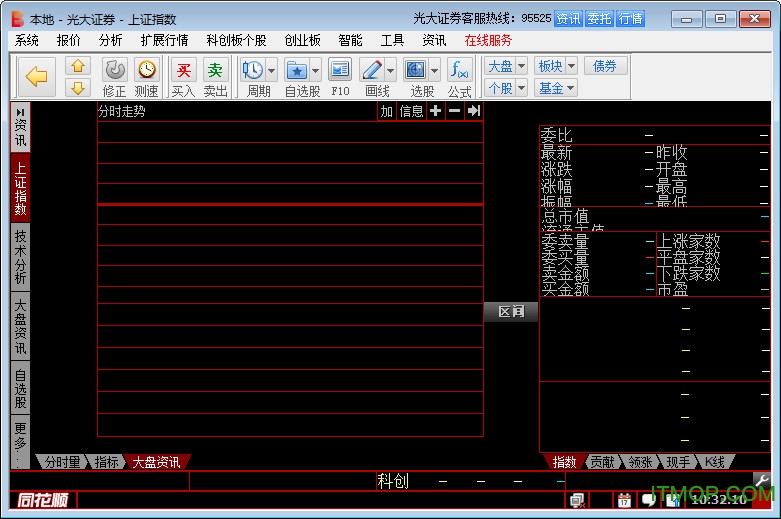Screen dimensions: 781x519
Task: Open the calendar icon in status bar
Action: (x=624, y=499)
